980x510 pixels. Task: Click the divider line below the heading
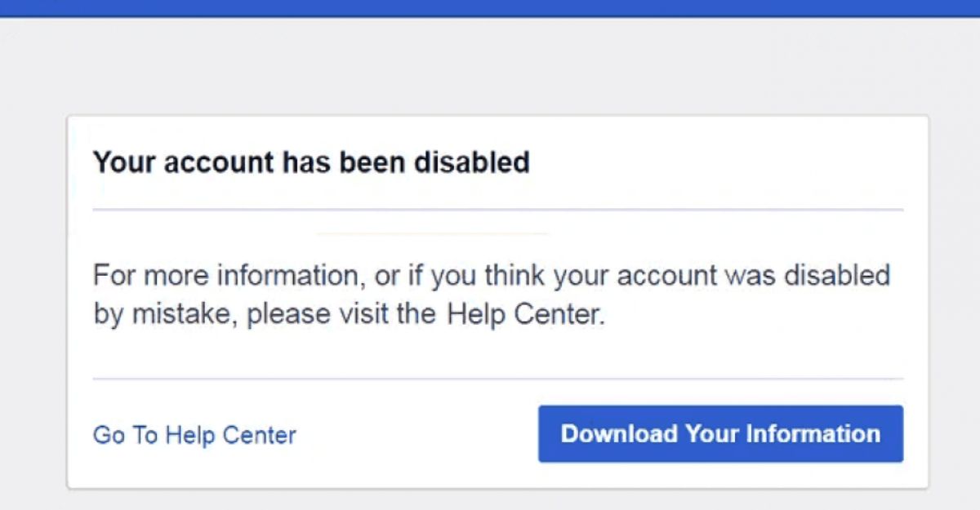click(498, 210)
